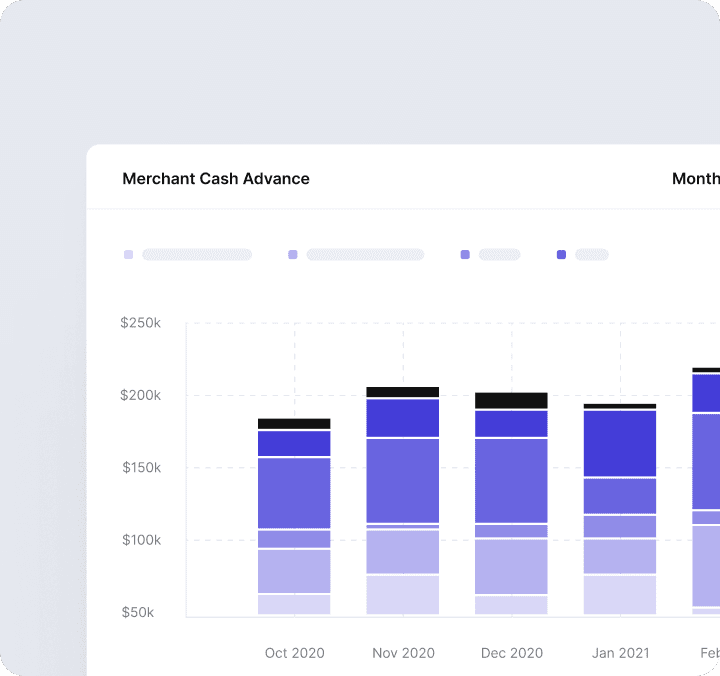Select black top segment of Oct 2020 bar
This screenshot has width=720, height=676.
(x=294, y=424)
